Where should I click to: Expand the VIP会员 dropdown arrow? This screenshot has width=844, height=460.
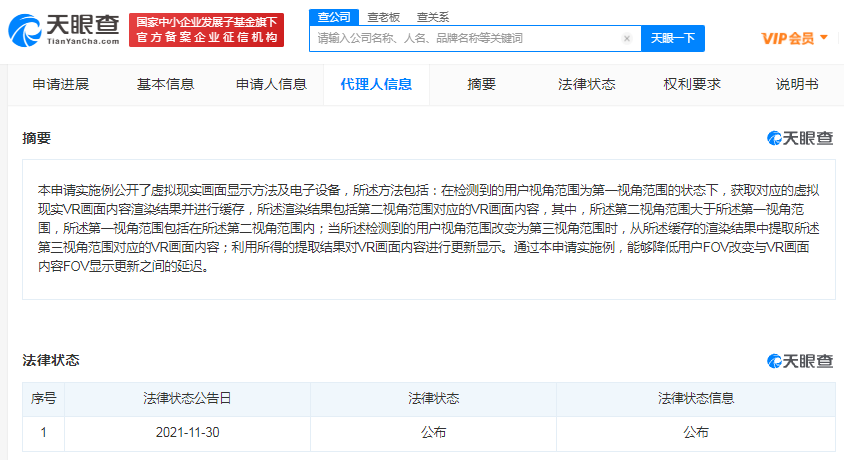click(824, 37)
